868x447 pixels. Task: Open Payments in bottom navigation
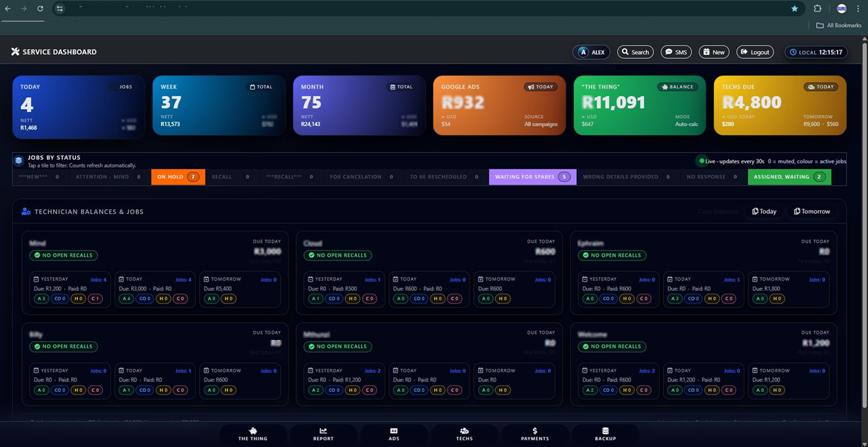click(535, 434)
